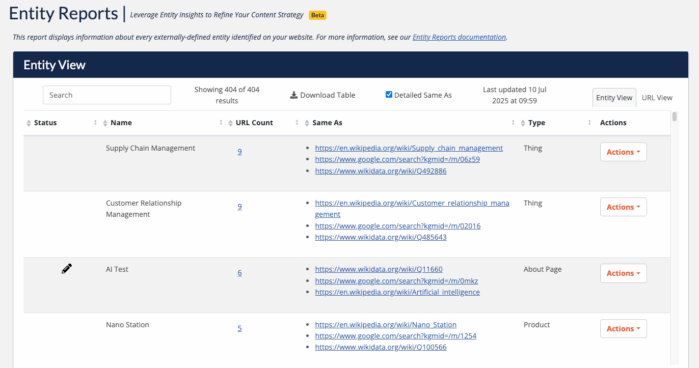Click the pencil edit icon for AI Test
This screenshot has height=368, width=699.
(66, 269)
